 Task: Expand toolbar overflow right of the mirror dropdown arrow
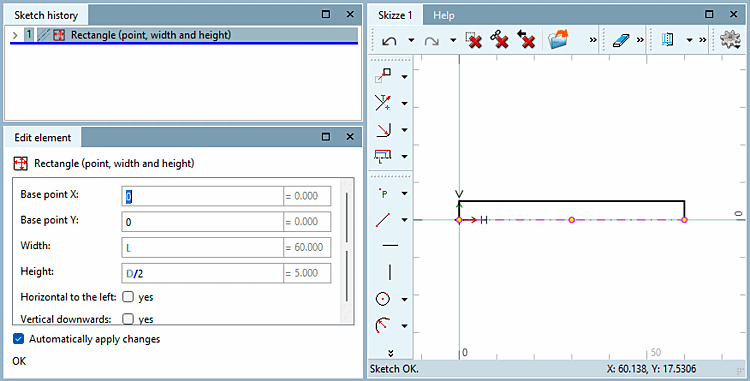pyautogui.click(x=702, y=40)
